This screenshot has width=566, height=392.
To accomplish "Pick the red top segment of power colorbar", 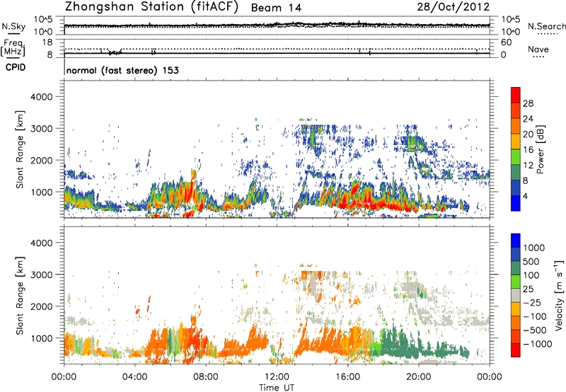I will coord(516,96).
